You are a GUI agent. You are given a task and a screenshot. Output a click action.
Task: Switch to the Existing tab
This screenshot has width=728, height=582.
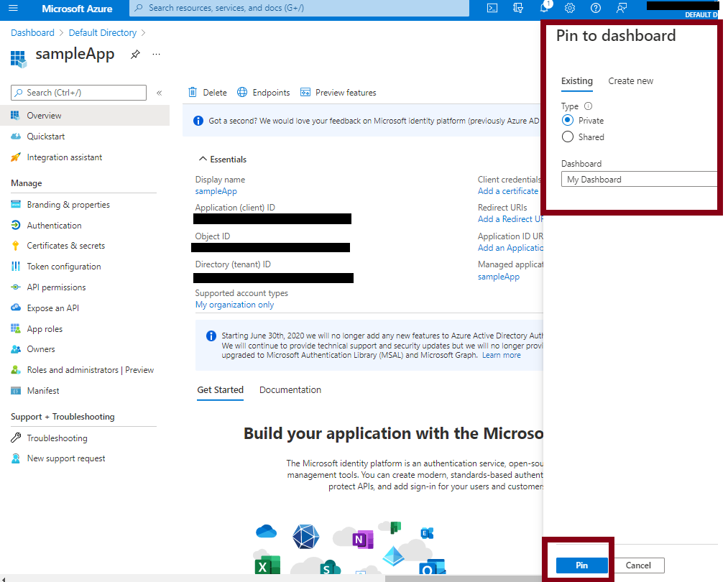pyautogui.click(x=576, y=80)
